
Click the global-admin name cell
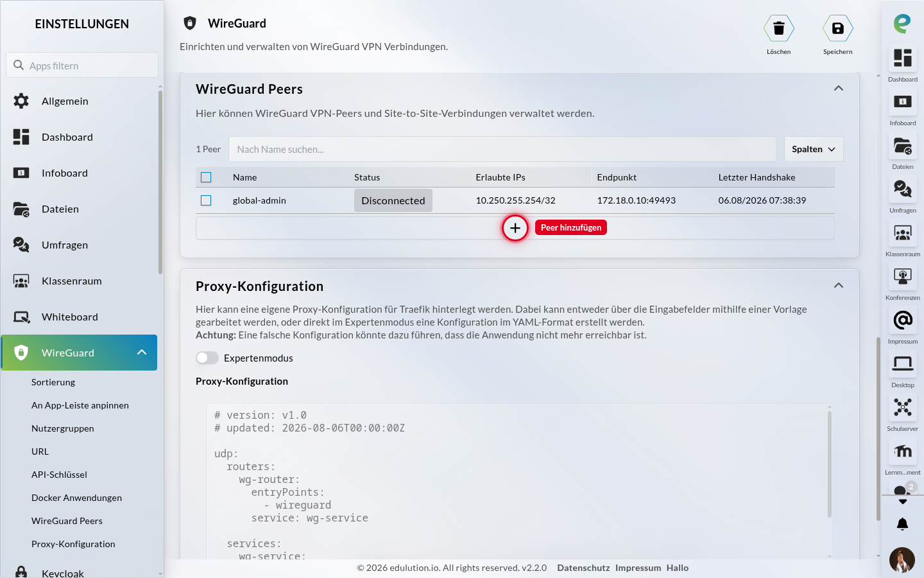(x=259, y=200)
